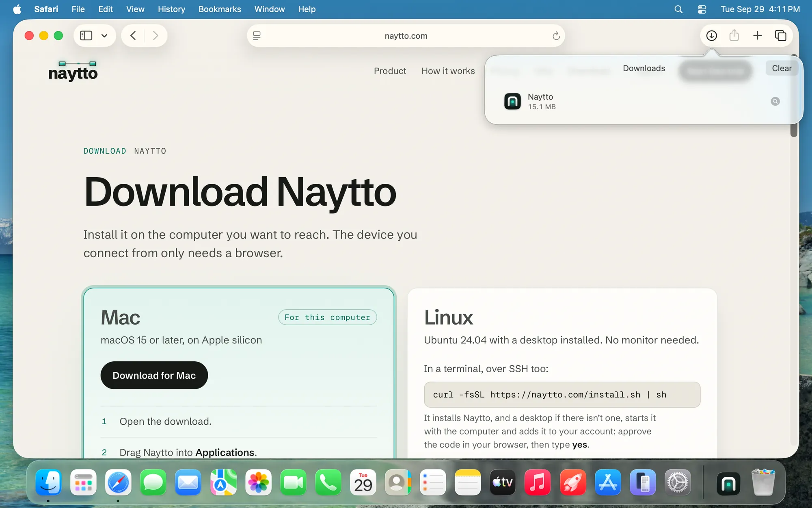Open Naytto app in the Dock
The image size is (812, 508).
click(728, 484)
